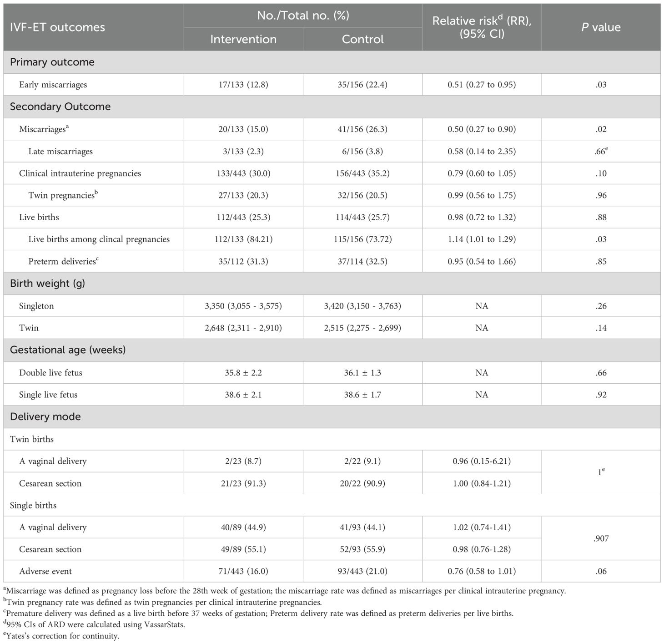Click the '133/443 (30.0)' intervention cell

243,173
